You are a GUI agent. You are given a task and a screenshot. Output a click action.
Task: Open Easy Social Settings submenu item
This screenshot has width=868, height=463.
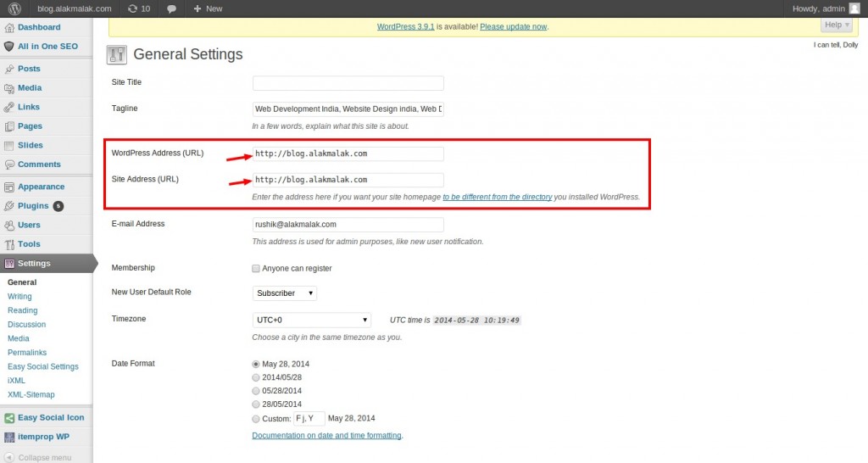click(43, 366)
